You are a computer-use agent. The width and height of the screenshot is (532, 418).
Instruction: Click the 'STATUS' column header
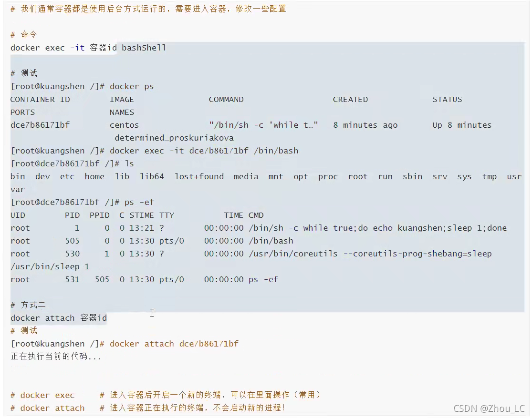click(x=447, y=99)
